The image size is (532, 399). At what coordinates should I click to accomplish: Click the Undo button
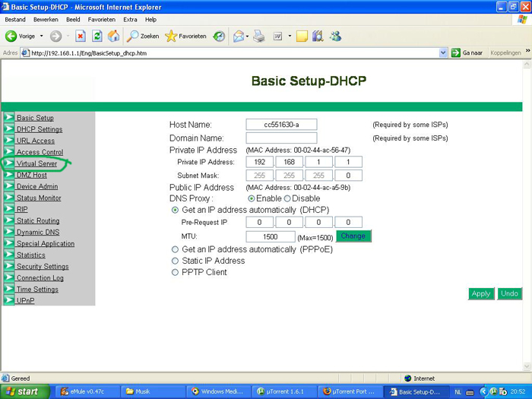click(x=509, y=293)
